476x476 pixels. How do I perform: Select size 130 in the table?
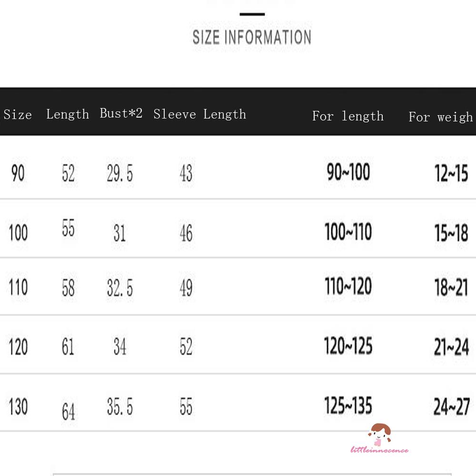point(18,407)
